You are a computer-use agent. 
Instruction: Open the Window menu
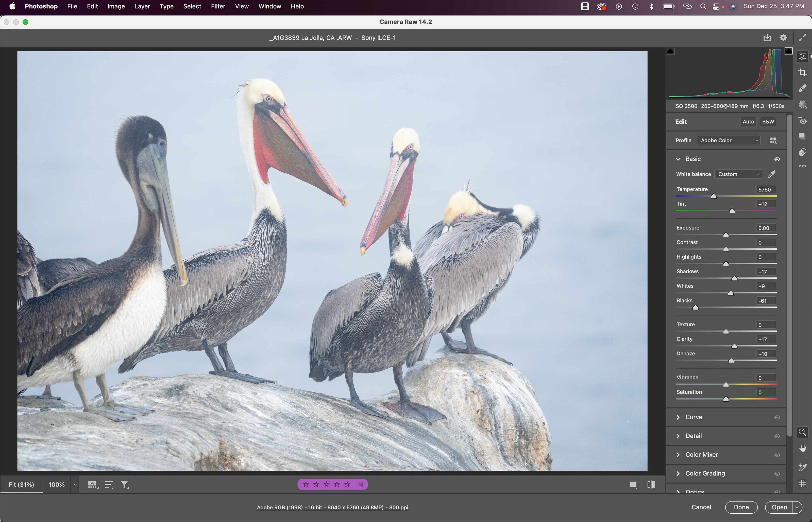pyautogui.click(x=270, y=6)
